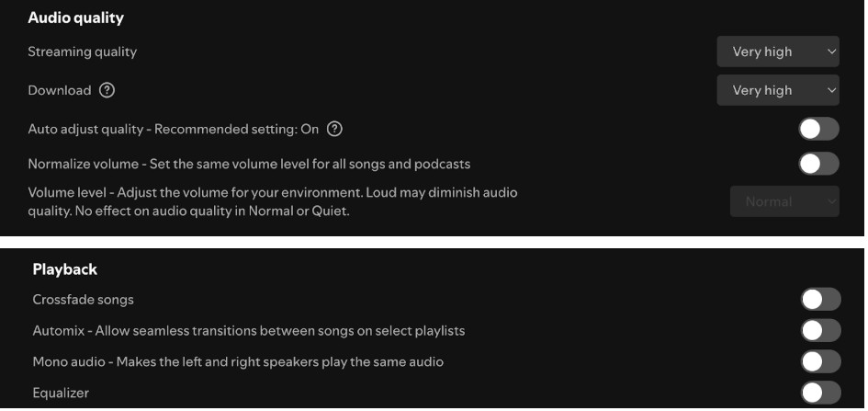Click the Playback section heading
Screen dimensions: 868x411
[64, 269]
